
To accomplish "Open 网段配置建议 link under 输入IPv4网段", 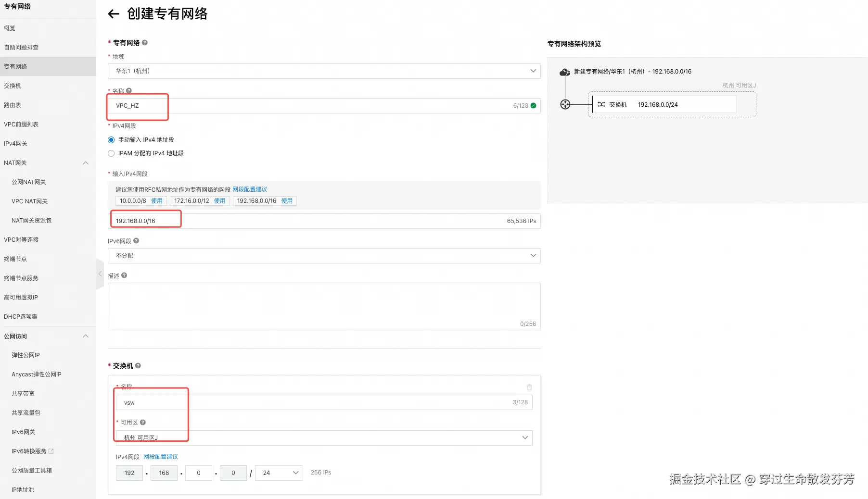I will coord(250,189).
